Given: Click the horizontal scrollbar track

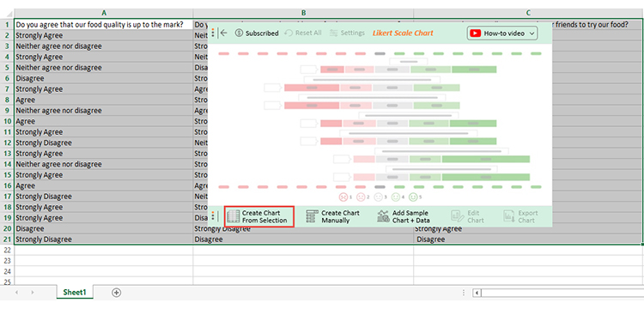Looking at the screenshot, I should [562, 293].
